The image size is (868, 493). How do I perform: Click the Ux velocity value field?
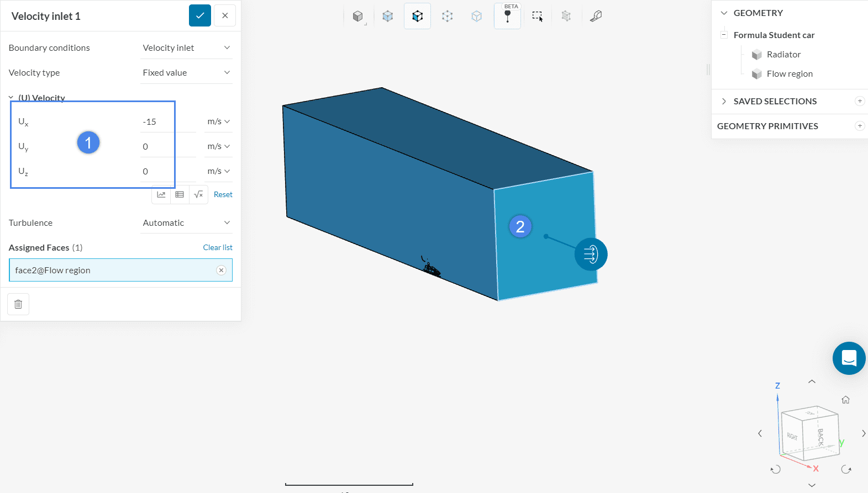pos(167,121)
